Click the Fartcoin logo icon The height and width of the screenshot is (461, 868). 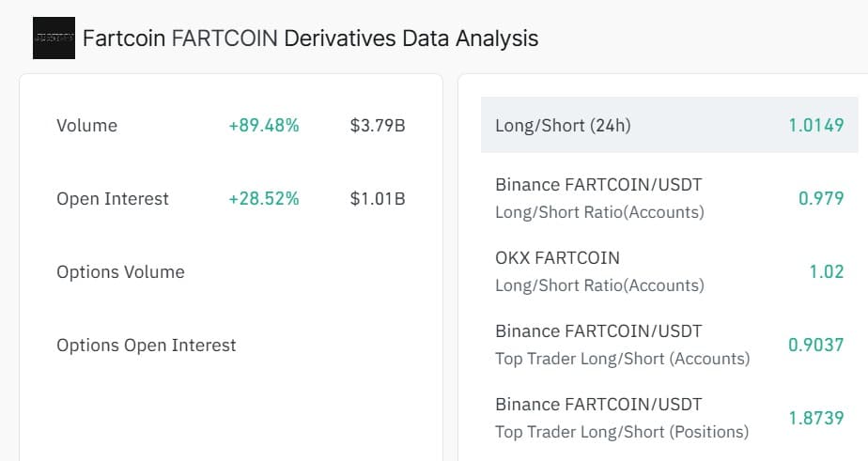54,38
